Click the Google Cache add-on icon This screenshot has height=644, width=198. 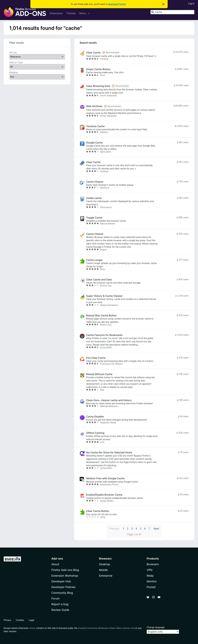coord(82,143)
